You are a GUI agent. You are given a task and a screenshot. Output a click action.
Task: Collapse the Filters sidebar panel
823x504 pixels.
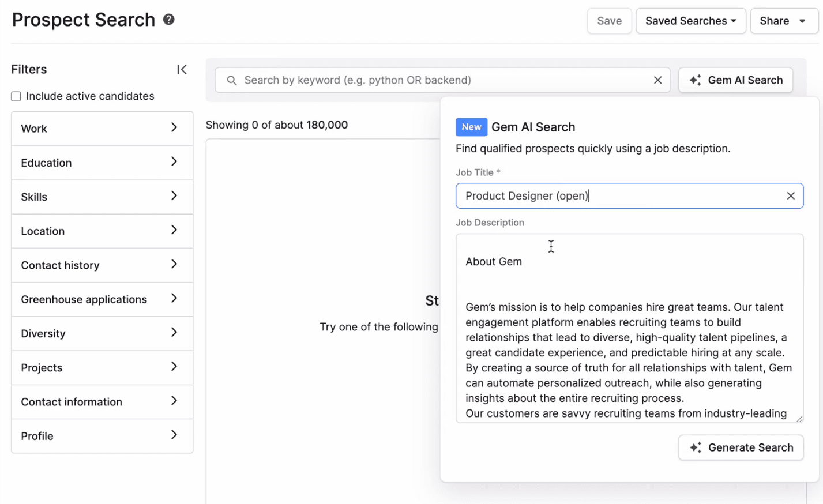tap(182, 69)
